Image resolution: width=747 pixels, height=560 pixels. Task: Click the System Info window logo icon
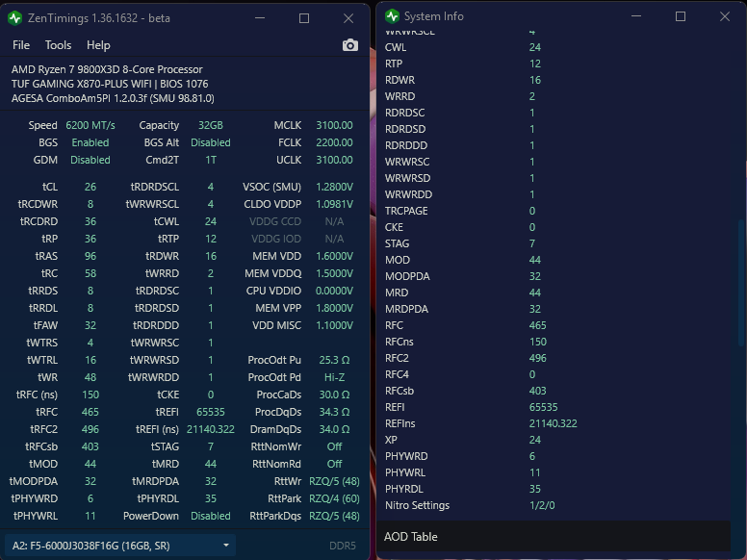[392, 16]
